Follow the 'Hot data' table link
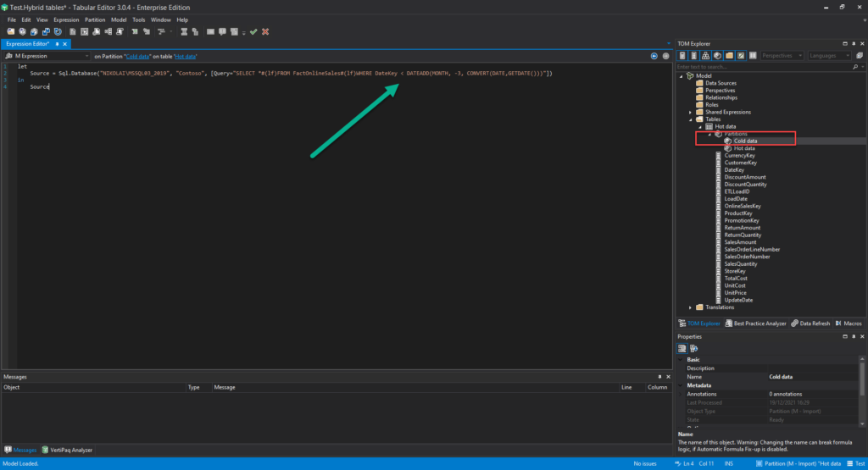868x470 pixels. pos(186,57)
